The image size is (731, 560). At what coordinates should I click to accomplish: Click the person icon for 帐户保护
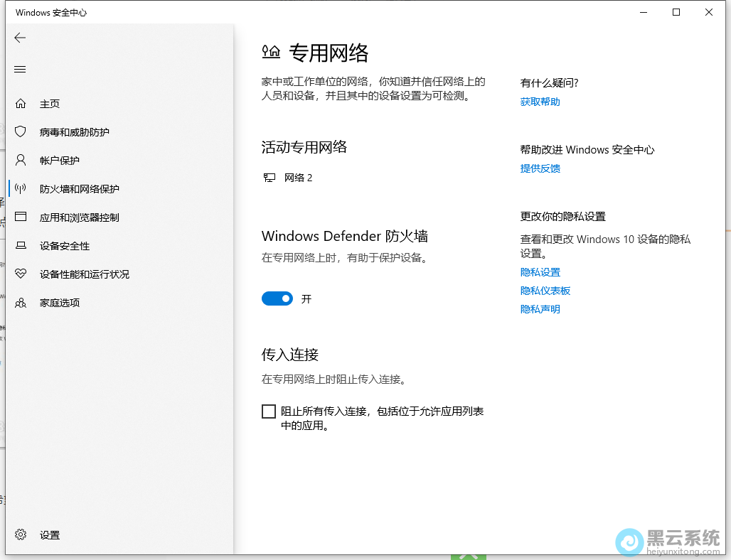21,161
